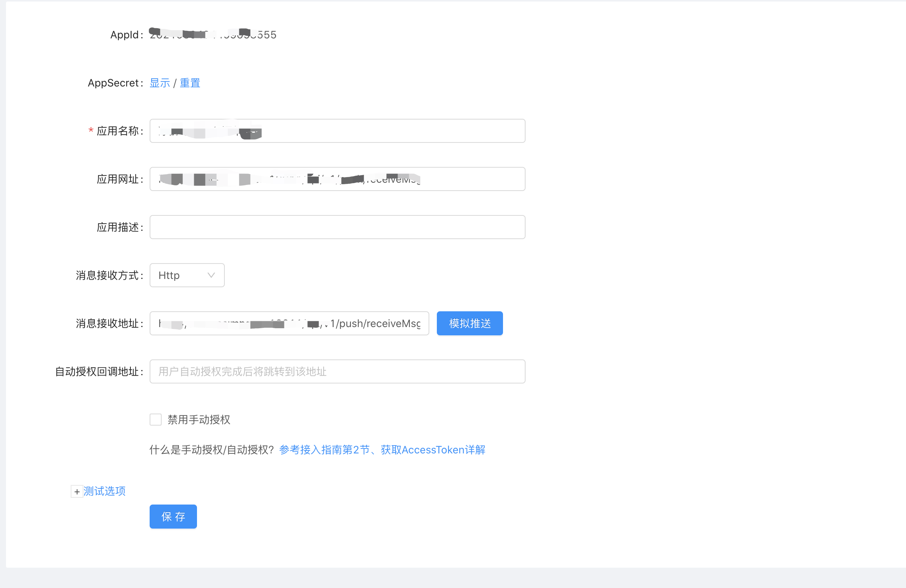Open the 消息接收方式 dropdown
Screen dimensions: 906x588
[187, 275]
